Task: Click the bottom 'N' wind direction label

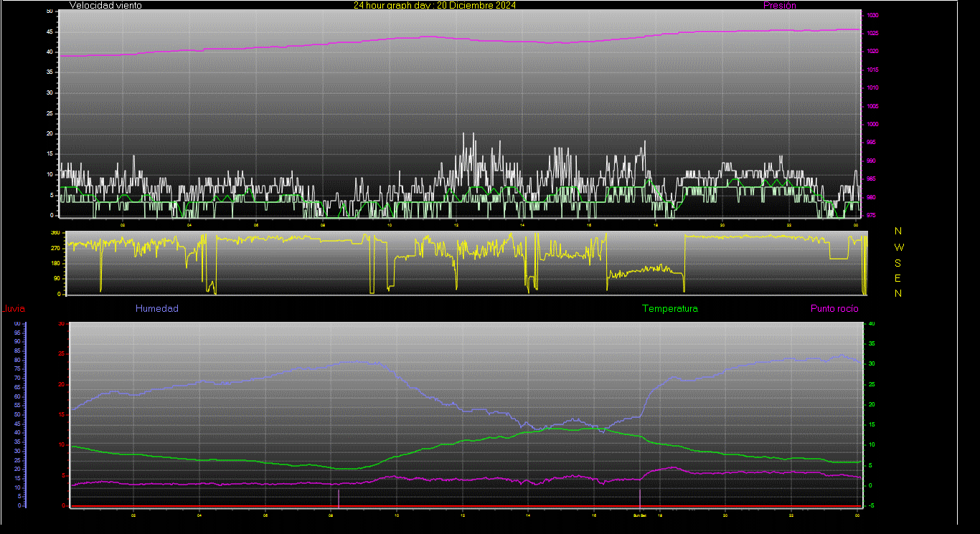Action: (898, 293)
